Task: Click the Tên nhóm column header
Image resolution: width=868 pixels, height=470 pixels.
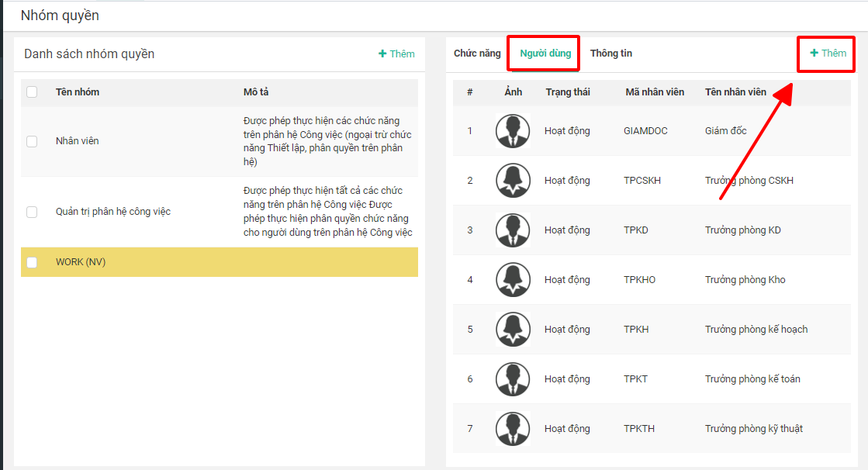Action: tap(78, 92)
